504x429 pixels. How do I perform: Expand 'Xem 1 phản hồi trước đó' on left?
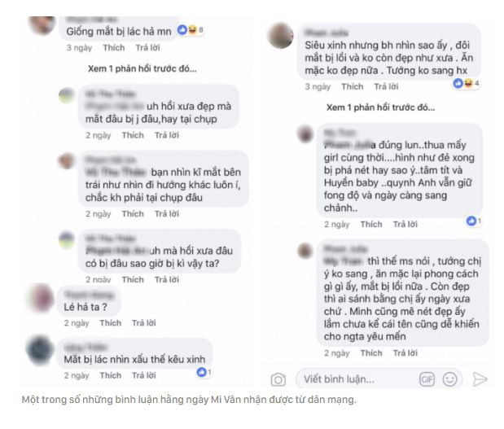[142, 68]
